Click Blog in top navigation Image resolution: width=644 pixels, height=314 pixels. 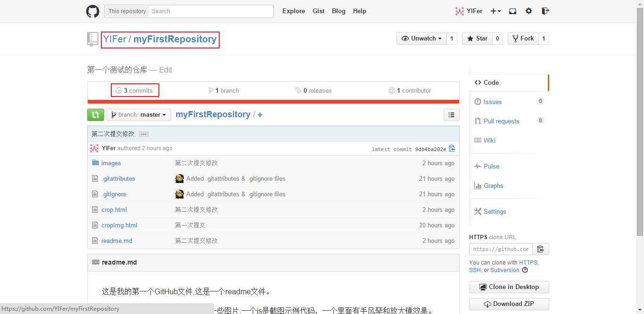click(x=339, y=11)
